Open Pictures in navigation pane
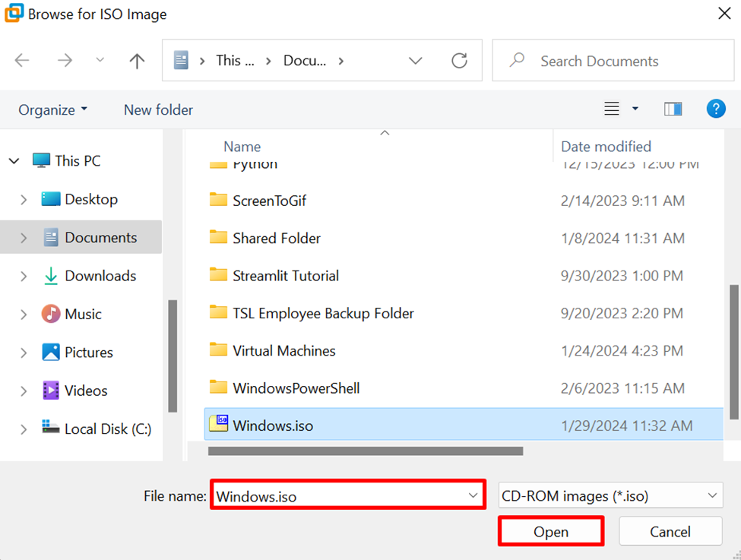This screenshot has height=560, width=741. 89,353
